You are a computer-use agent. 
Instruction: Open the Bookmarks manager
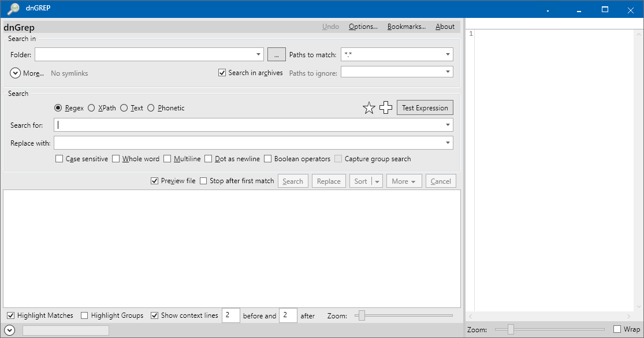(406, 26)
